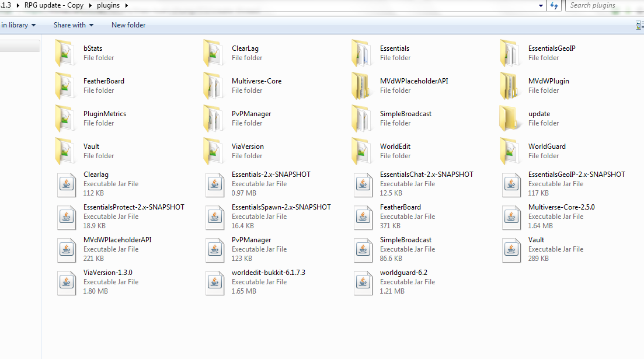The image size is (644, 359).
Task: Click the bStats folder name label
Action: click(93, 48)
